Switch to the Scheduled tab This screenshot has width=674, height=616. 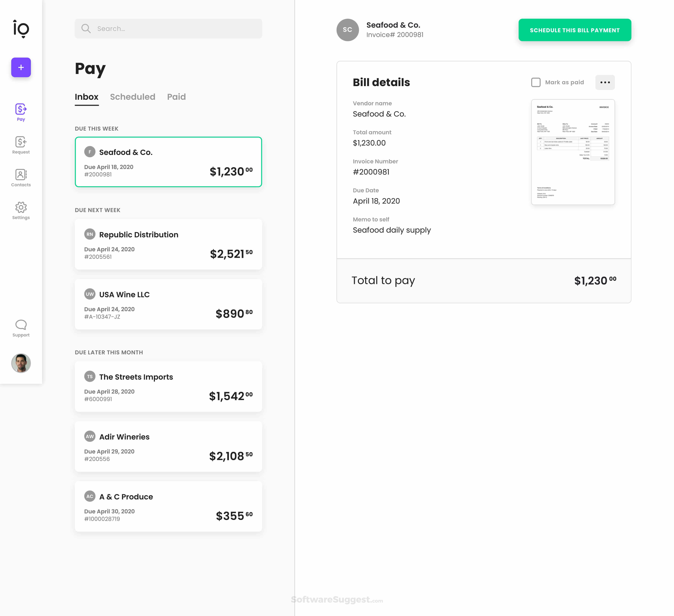[x=132, y=97]
